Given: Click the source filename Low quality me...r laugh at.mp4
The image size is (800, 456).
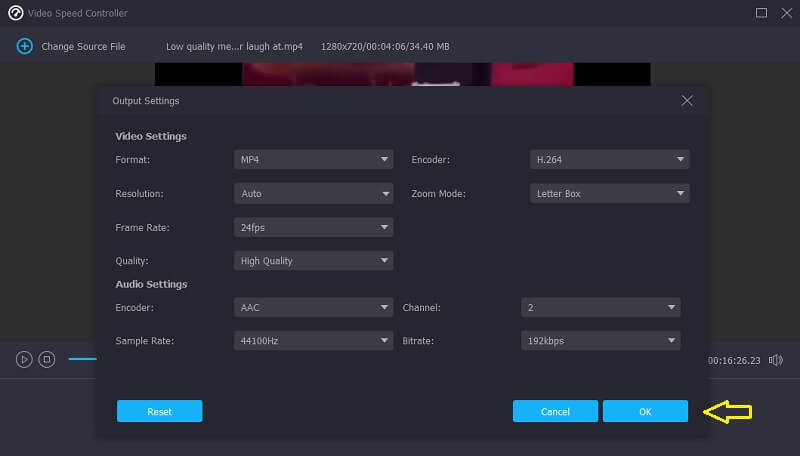Looking at the screenshot, I should (234, 46).
